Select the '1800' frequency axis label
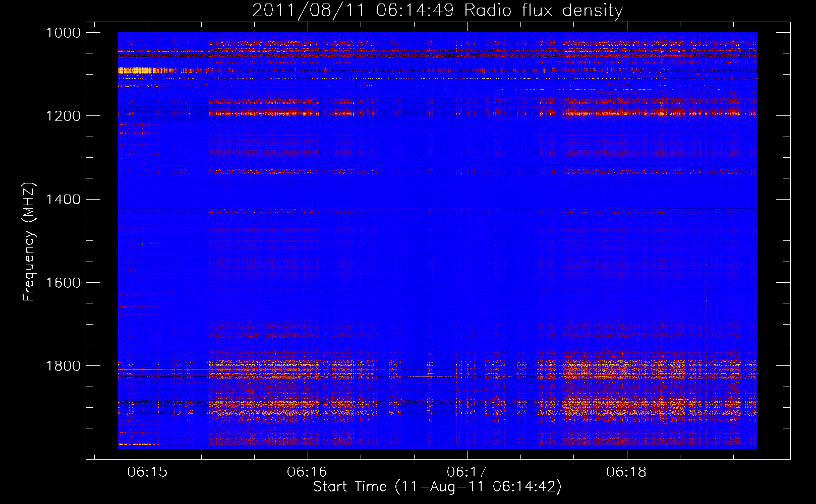 click(x=64, y=365)
